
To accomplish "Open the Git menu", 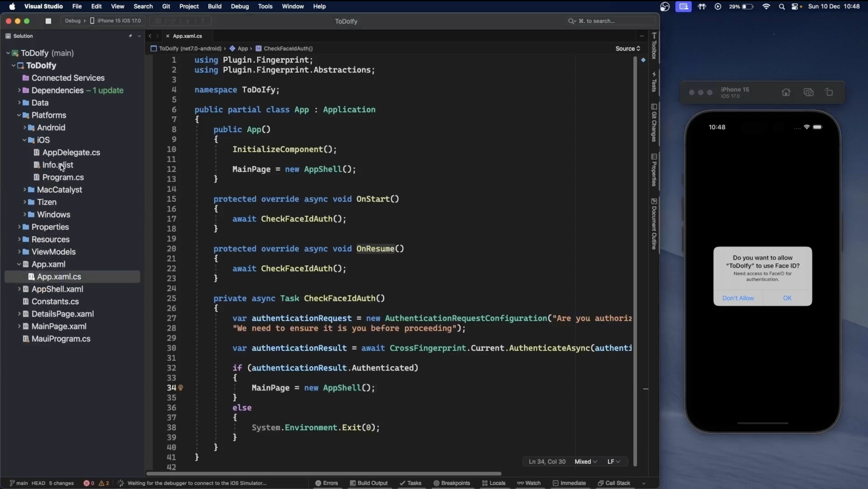I will 166,6.
